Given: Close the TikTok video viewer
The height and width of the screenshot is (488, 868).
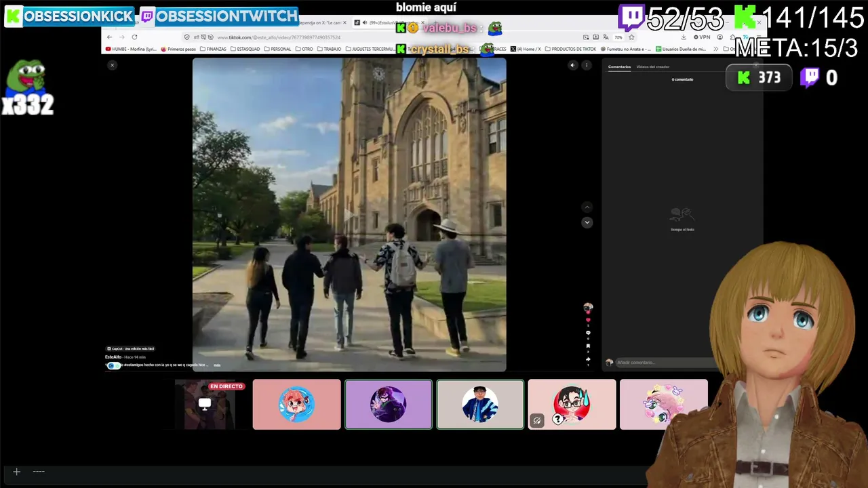Looking at the screenshot, I should 112,65.
